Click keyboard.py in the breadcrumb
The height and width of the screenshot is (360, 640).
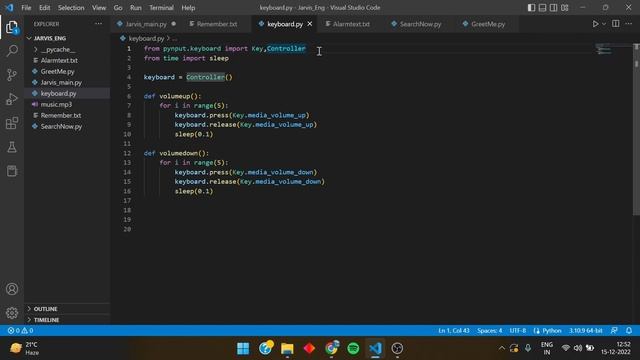point(146,38)
